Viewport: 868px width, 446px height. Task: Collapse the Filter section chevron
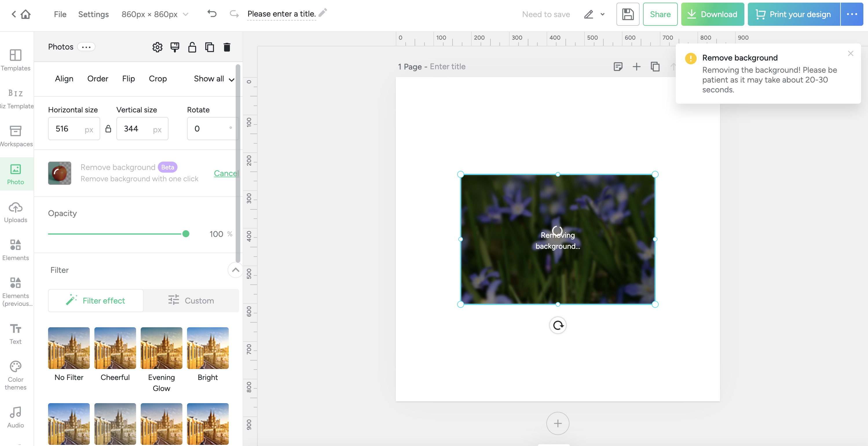point(236,270)
